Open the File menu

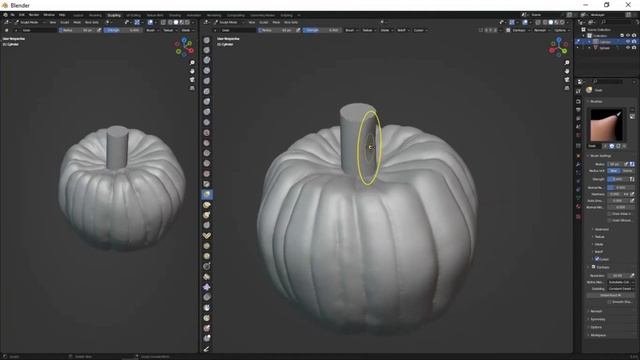point(13,15)
